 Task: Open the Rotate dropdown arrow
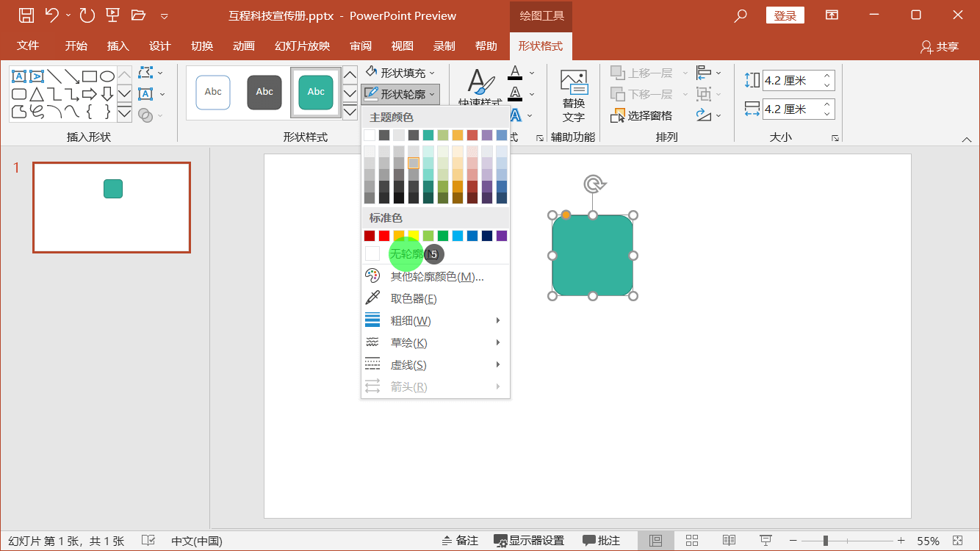718,115
